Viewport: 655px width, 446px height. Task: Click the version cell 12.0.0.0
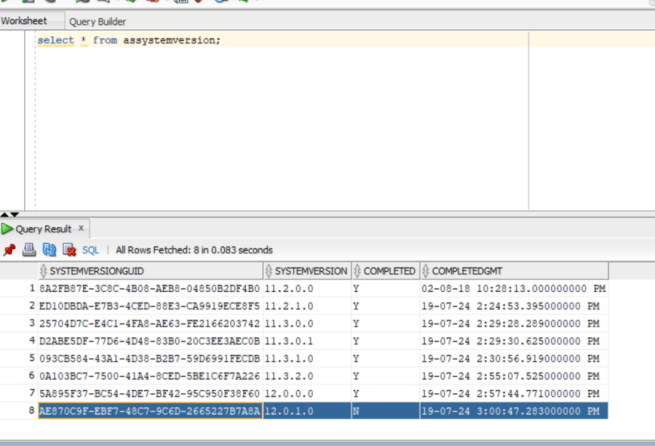(x=307, y=394)
